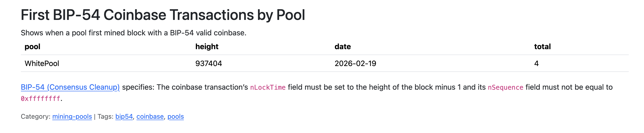Click the pool column header
The image size is (644, 133).
[x=33, y=47]
